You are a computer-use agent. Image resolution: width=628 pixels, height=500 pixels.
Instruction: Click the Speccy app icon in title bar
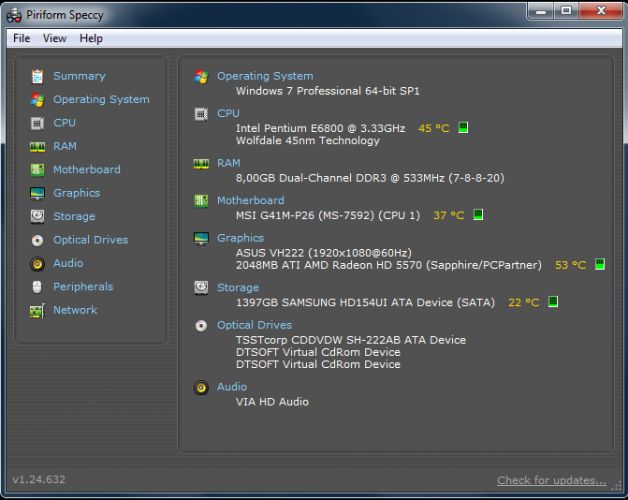pos(14,15)
